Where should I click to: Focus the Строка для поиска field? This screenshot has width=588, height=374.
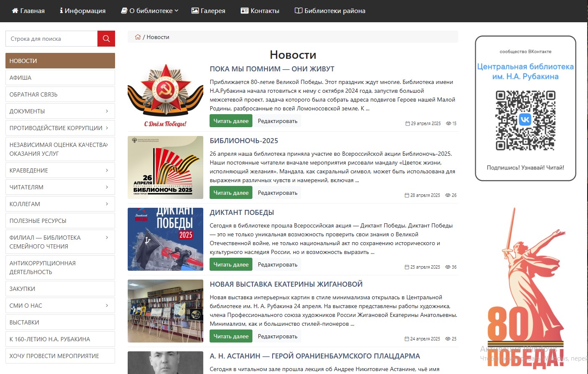pos(51,39)
